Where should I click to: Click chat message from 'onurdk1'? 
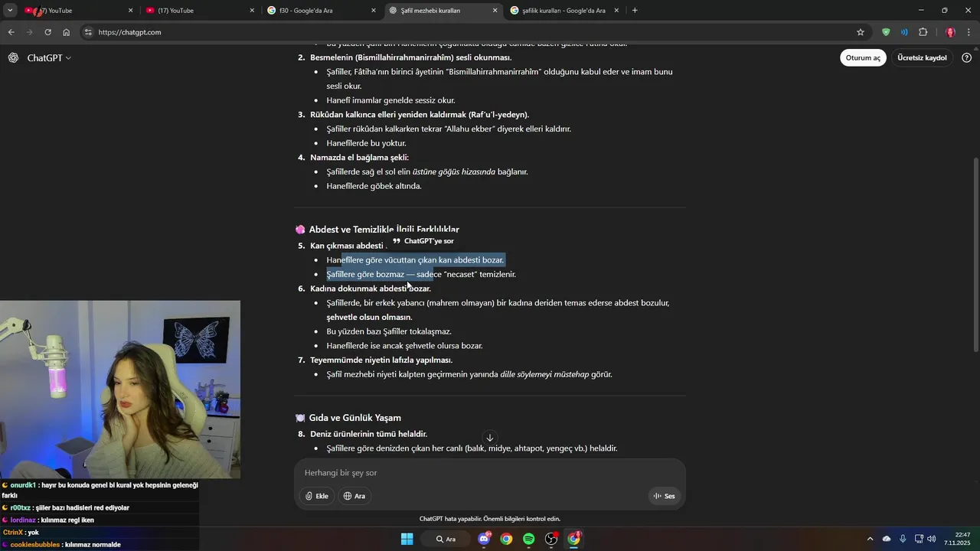[100, 491]
